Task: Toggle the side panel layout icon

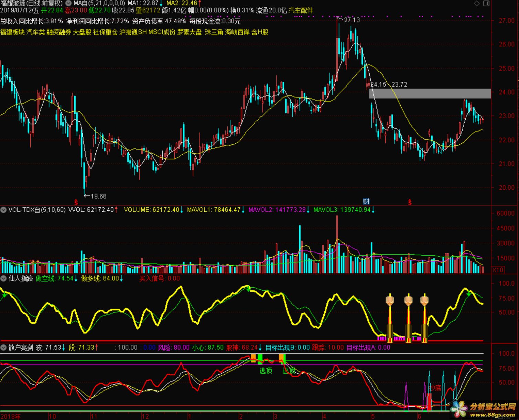Action: click(486, 3)
